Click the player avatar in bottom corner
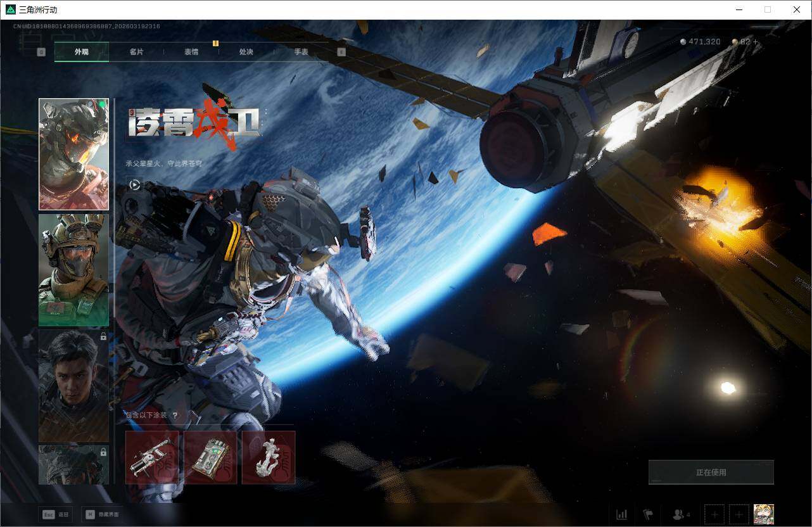 click(763, 514)
